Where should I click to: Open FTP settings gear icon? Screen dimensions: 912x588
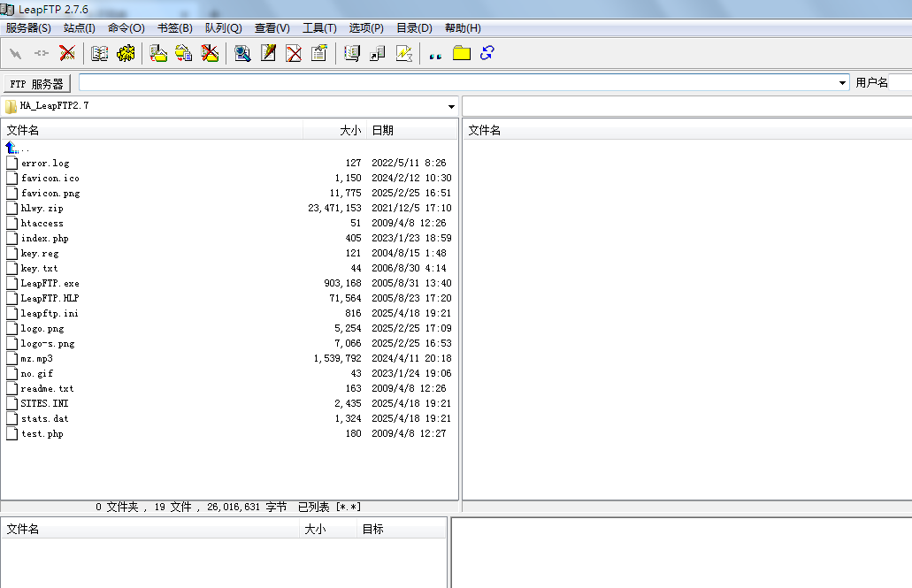126,53
